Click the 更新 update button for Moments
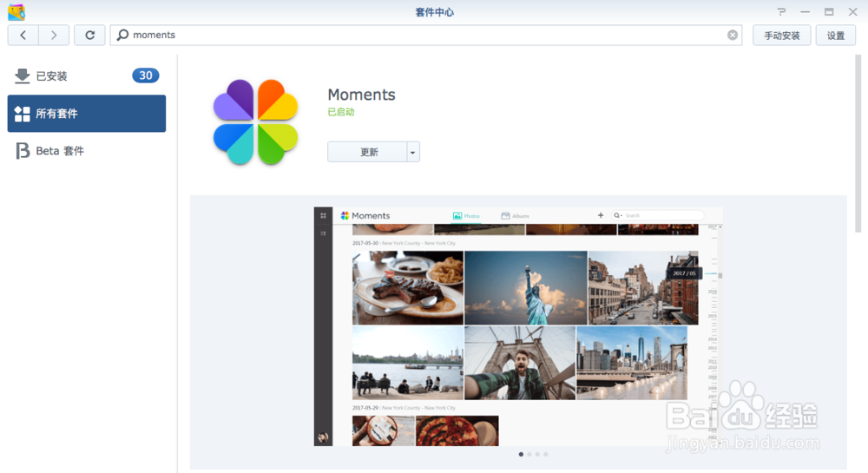 (367, 152)
